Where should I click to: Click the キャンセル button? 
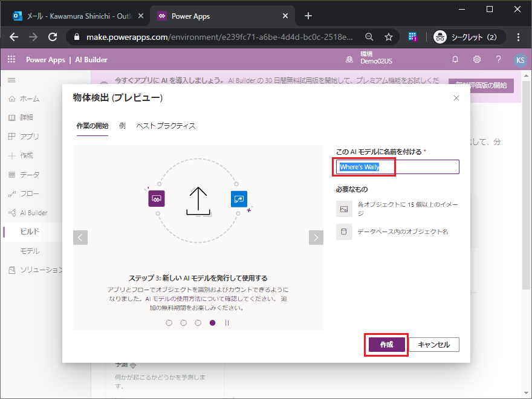pyautogui.click(x=434, y=345)
